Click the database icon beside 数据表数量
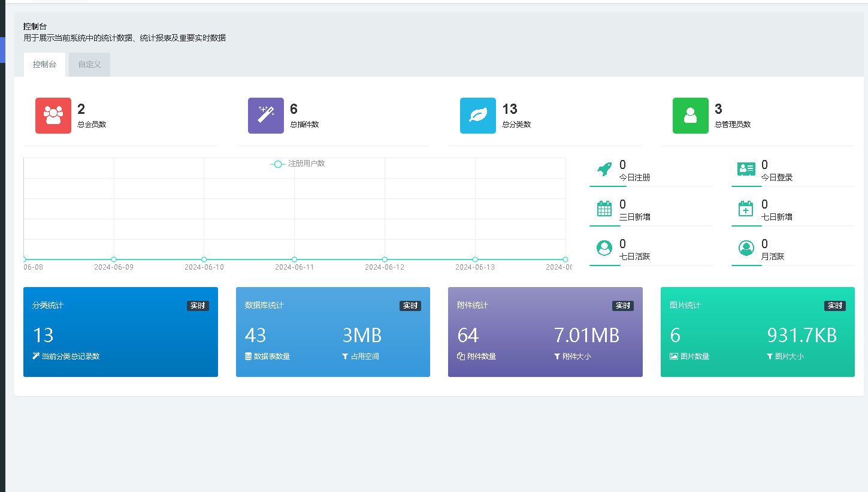This screenshot has width=868, height=492. [x=248, y=356]
